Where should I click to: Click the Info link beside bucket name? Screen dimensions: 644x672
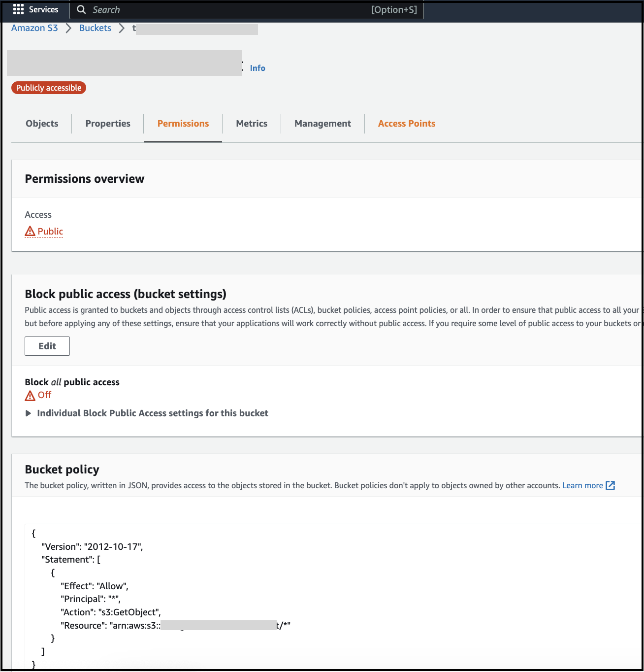pyautogui.click(x=258, y=68)
